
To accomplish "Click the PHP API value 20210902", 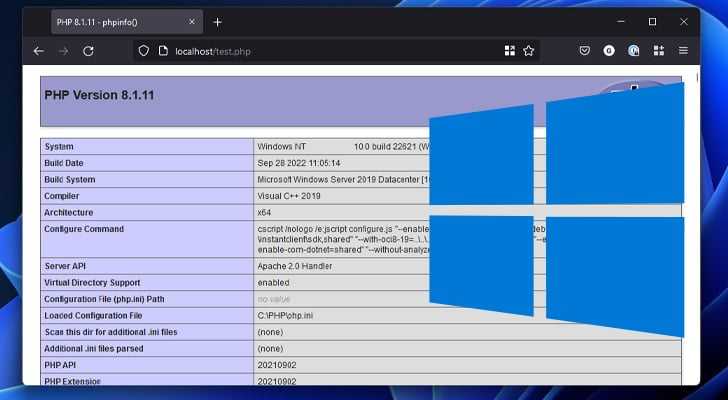I will (277, 365).
